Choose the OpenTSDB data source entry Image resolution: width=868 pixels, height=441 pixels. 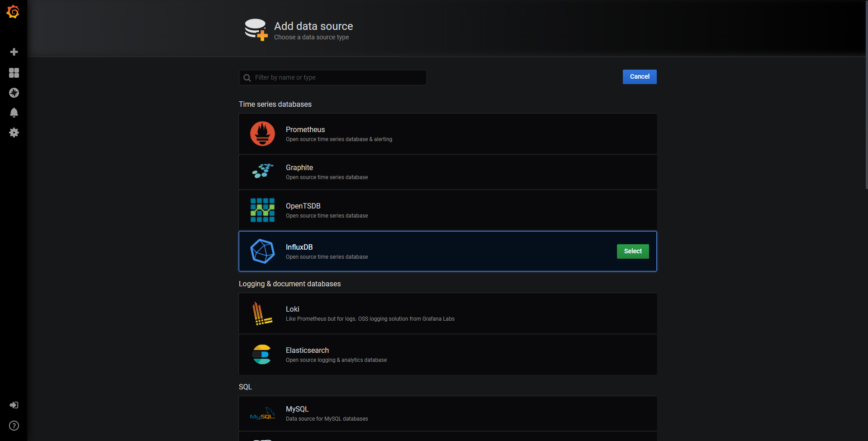point(447,210)
